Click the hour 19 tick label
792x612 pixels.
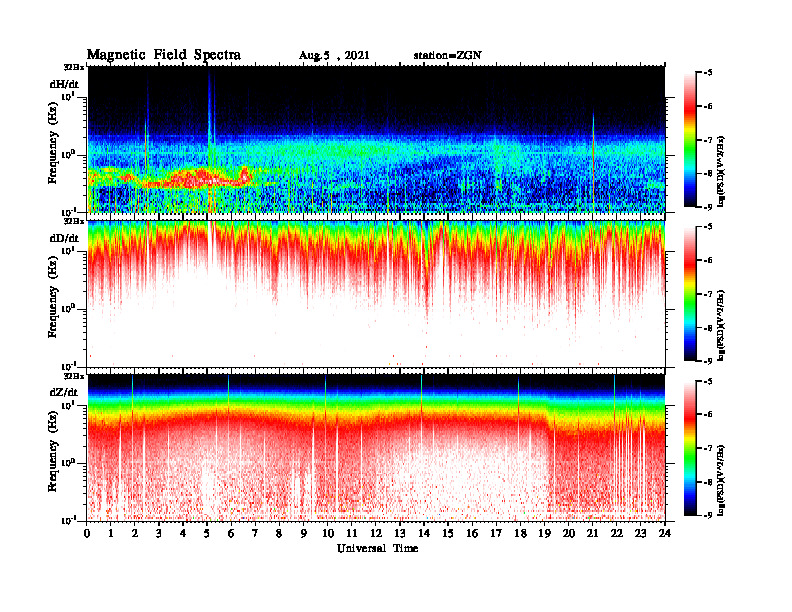point(544,534)
